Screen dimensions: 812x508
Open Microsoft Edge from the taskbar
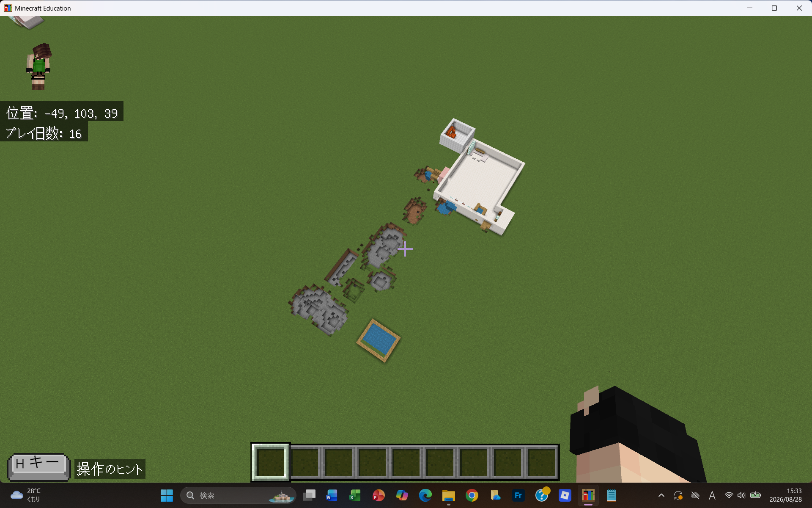pyautogui.click(x=425, y=495)
